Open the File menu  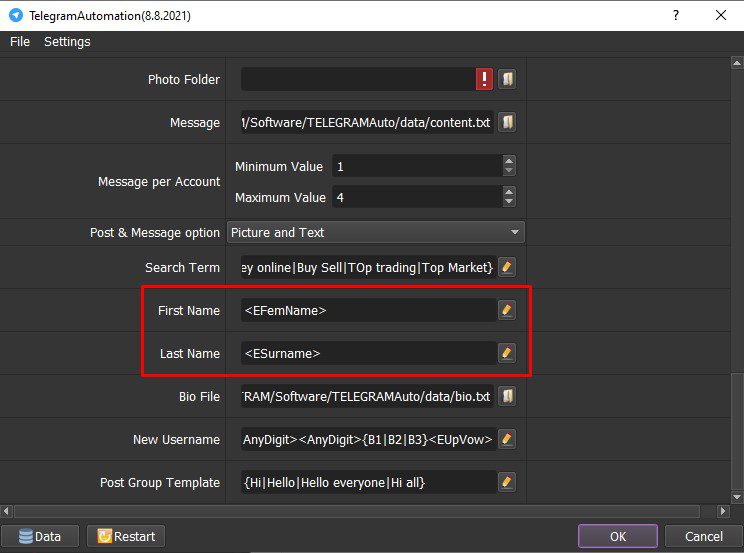20,42
